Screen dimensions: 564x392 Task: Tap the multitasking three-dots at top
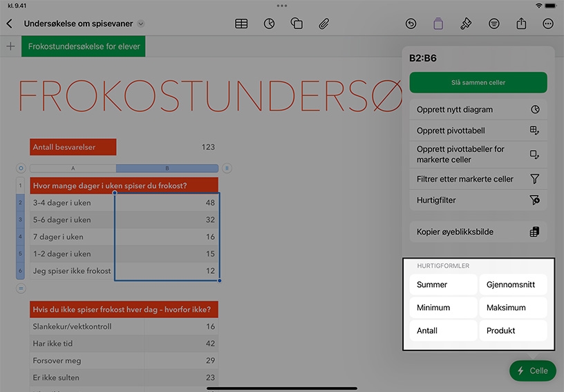pyautogui.click(x=282, y=6)
